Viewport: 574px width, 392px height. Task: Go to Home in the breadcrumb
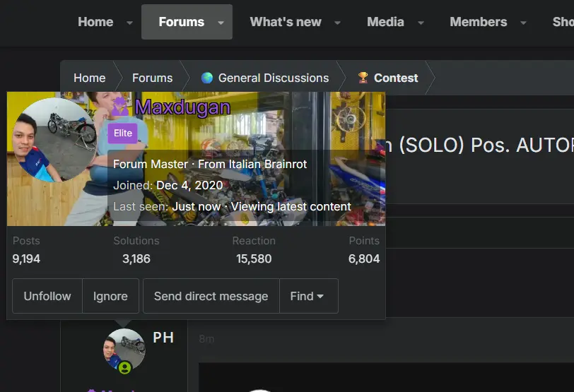tap(89, 78)
